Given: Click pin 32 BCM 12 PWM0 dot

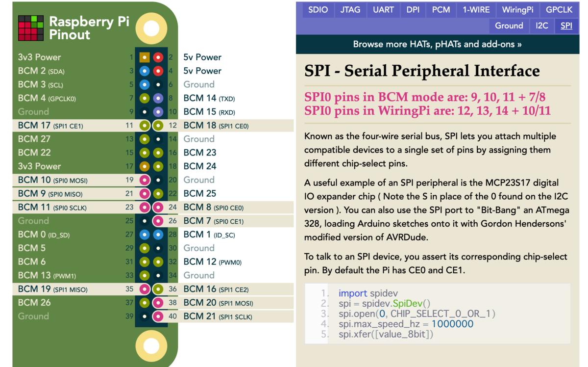Looking at the screenshot, I should pos(158,262).
